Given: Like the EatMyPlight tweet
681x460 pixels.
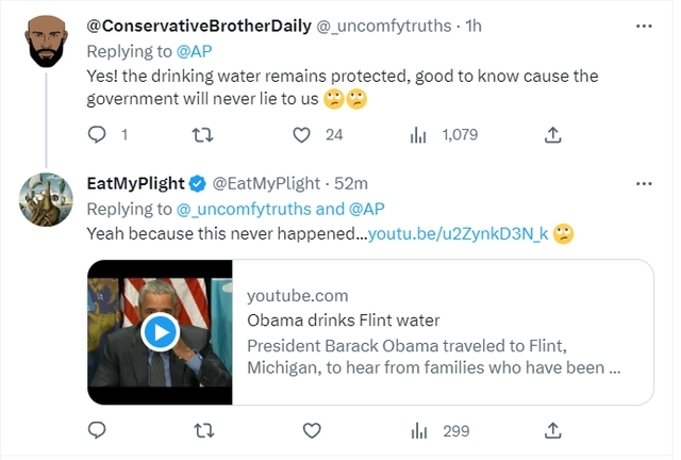Looking at the screenshot, I should 312,431.
